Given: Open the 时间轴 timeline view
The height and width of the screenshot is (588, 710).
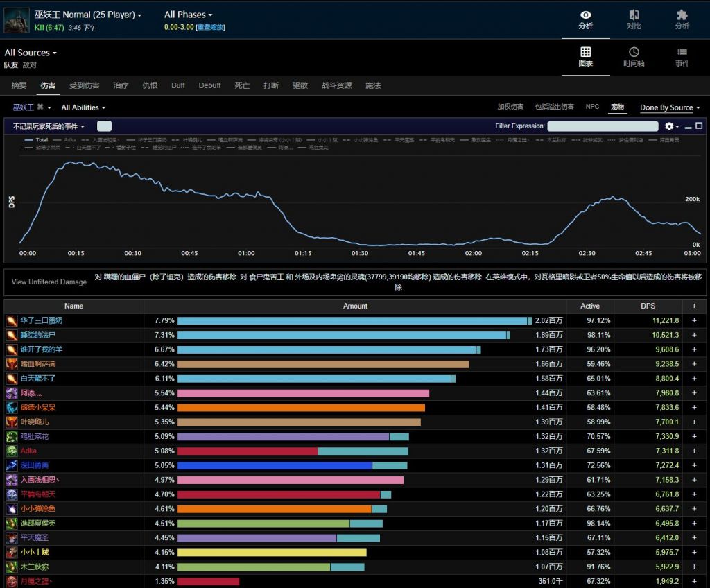Looking at the screenshot, I should pyautogui.click(x=634, y=57).
